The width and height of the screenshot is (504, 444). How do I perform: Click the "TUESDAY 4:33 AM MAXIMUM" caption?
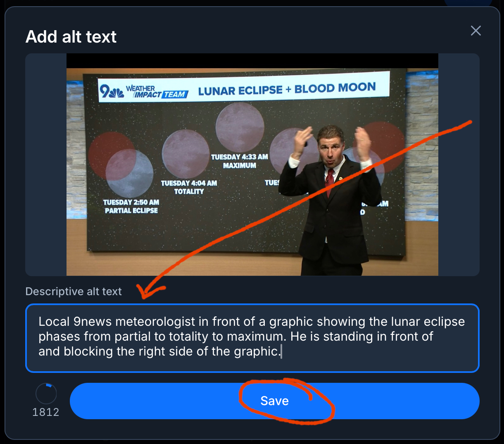pos(240,161)
